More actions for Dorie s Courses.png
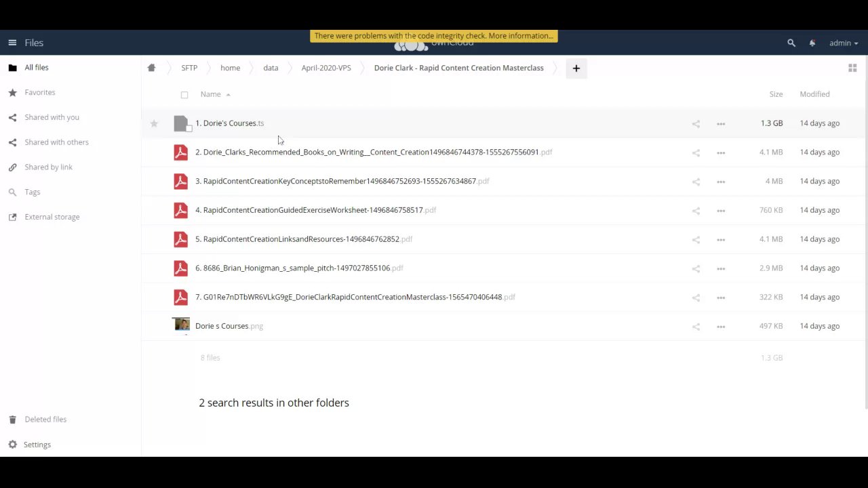Image resolution: width=868 pixels, height=488 pixels. [x=721, y=327]
